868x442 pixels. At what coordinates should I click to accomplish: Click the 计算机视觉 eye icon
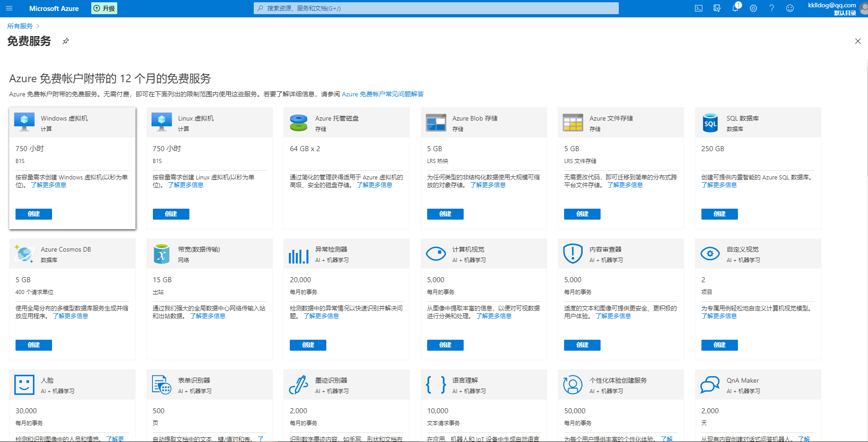(436, 253)
